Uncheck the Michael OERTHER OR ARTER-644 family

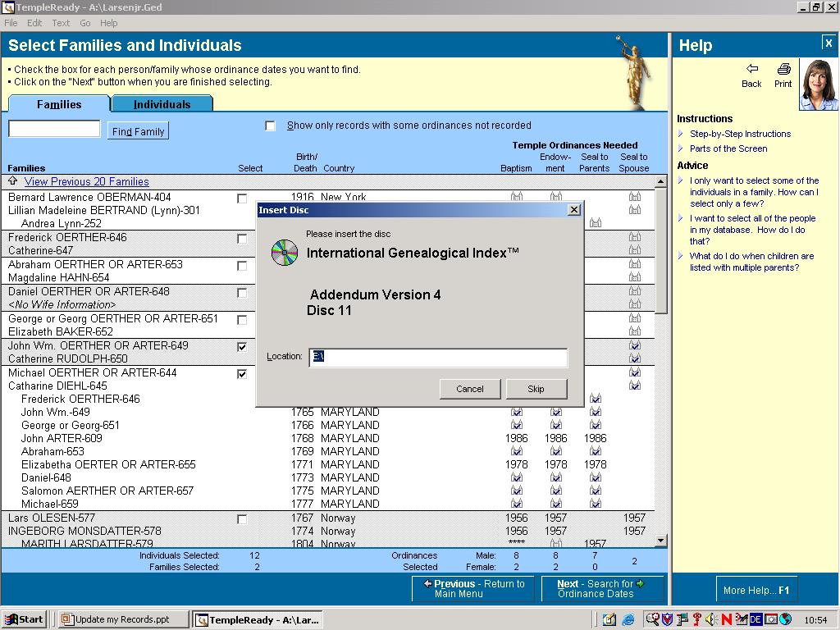pyautogui.click(x=242, y=373)
